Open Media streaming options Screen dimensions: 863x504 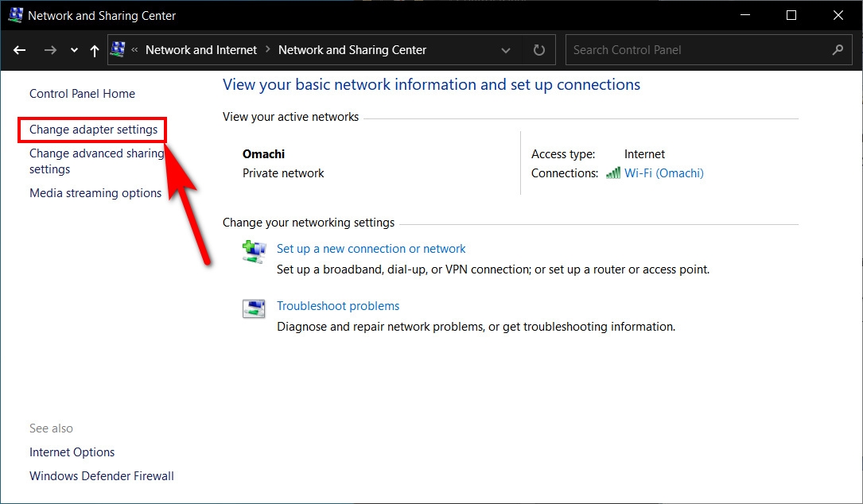95,193
